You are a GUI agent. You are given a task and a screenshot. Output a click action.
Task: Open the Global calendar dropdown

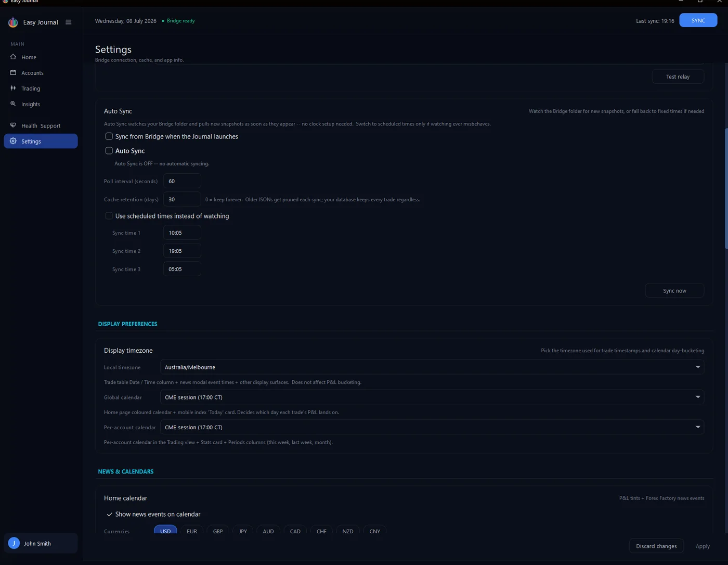(432, 397)
